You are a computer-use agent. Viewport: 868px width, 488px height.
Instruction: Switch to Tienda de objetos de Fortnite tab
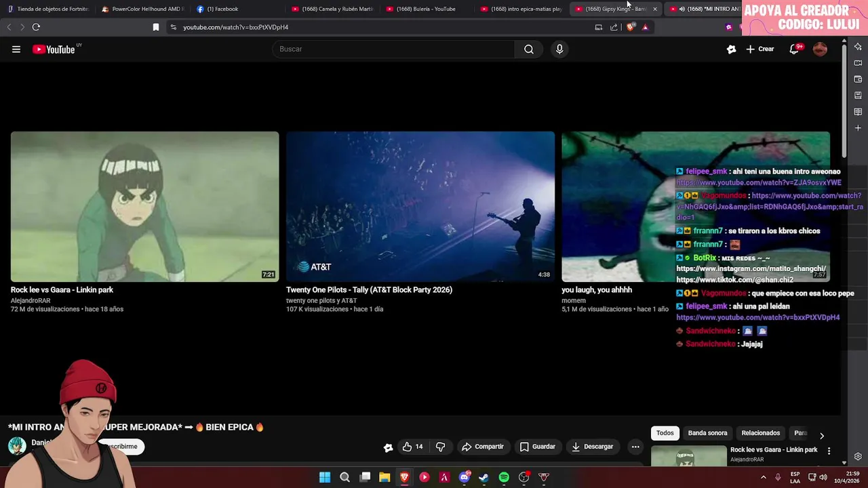tap(47, 9)
